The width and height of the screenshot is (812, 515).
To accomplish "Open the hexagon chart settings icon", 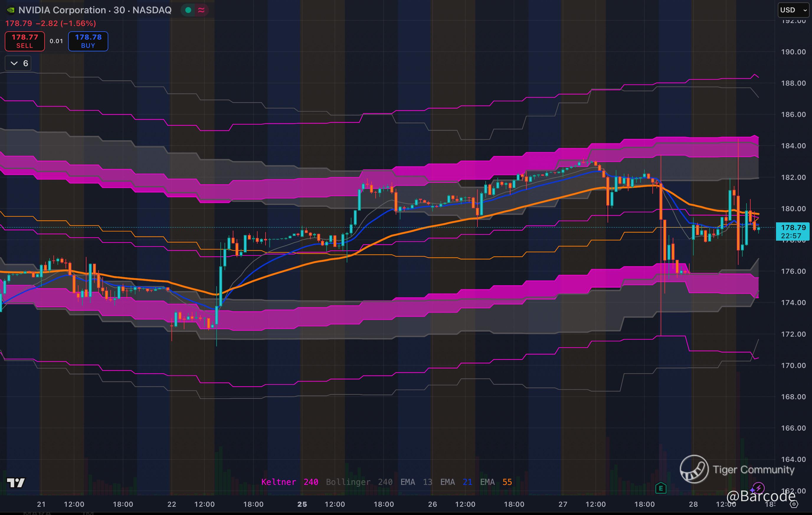I will click(794, 504).
